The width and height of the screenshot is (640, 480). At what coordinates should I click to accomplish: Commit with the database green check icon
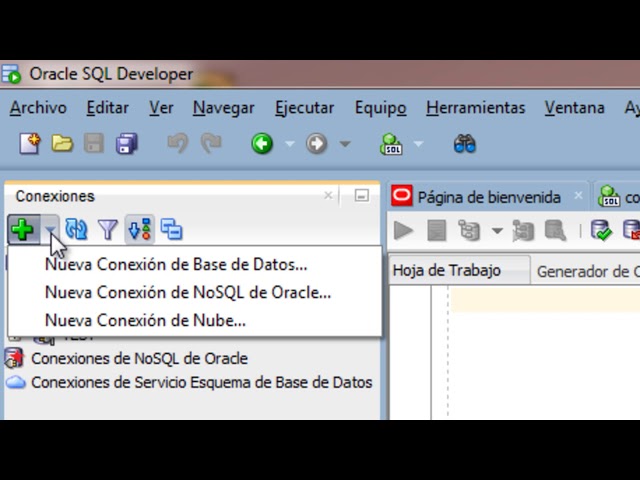(x=601, y=230)
